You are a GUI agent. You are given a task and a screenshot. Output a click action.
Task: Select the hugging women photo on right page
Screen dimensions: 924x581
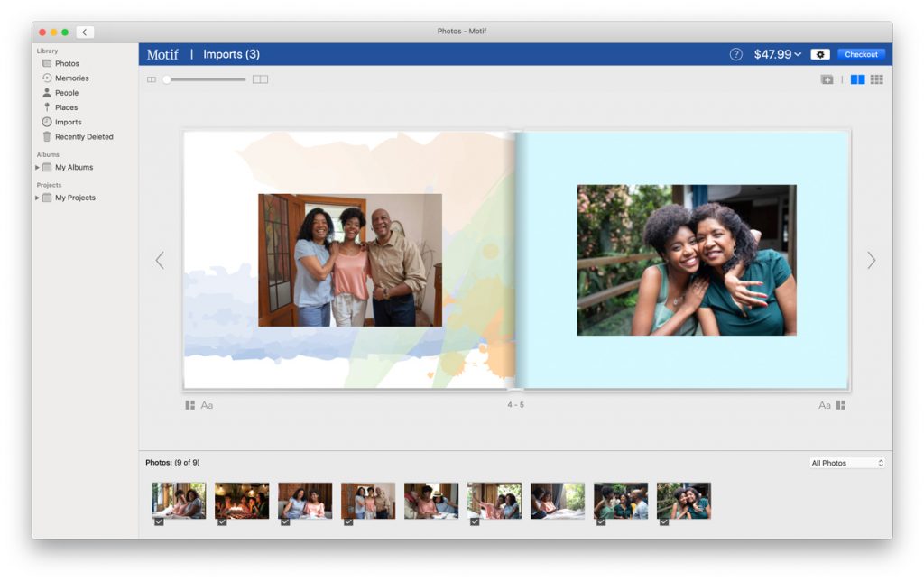687,260
